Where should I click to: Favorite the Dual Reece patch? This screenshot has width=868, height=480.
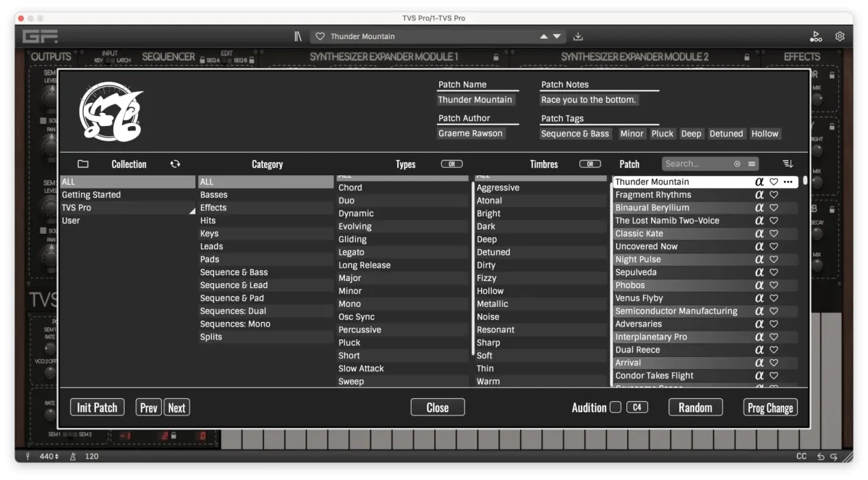pyautogui.click(x=773, y=350)
